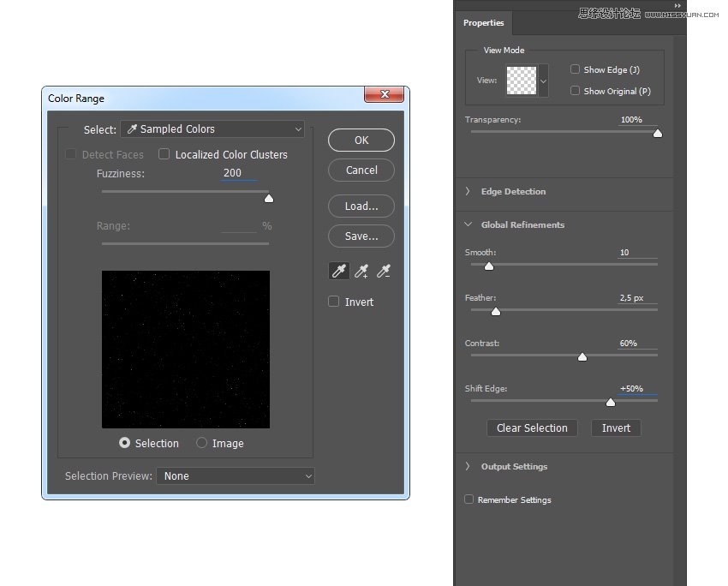
Task: Enable Localized Color Clusters
Action: pyautogui.click(x=164, y=154)
